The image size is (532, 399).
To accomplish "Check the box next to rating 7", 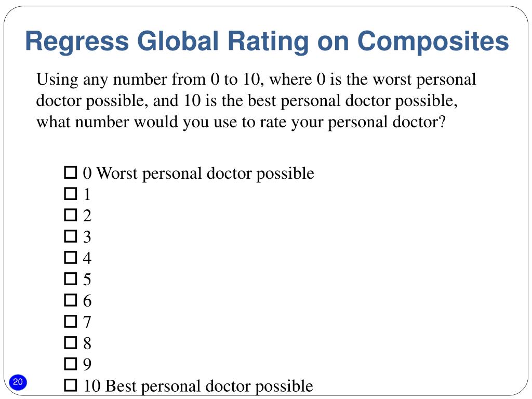I will pyautogui.click(x=71, y=321).
